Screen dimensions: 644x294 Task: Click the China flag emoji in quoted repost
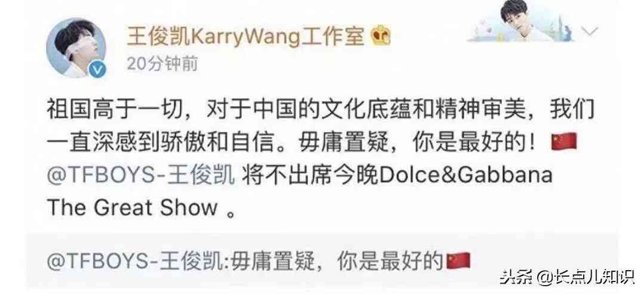(x=458, y=261)
